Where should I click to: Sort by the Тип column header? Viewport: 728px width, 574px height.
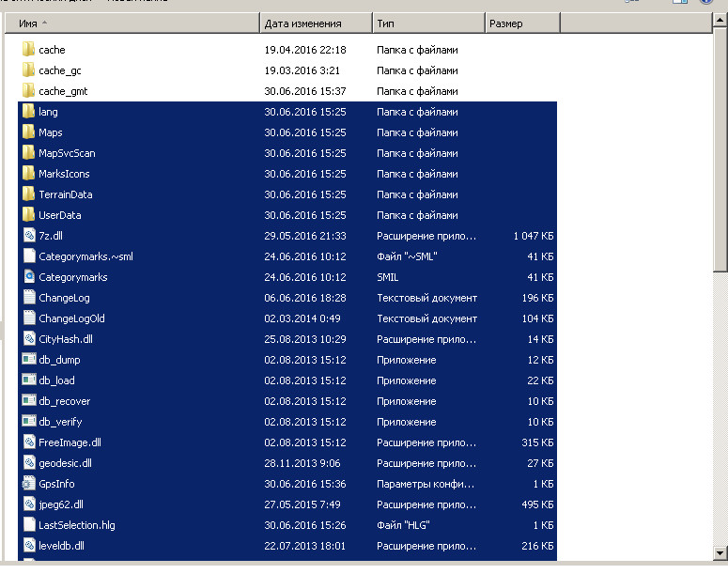coord(427,23)
